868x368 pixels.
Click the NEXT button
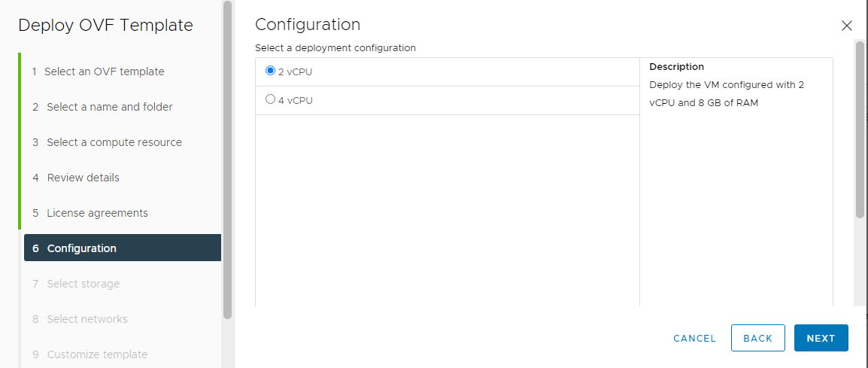click(x=821, y=338)
